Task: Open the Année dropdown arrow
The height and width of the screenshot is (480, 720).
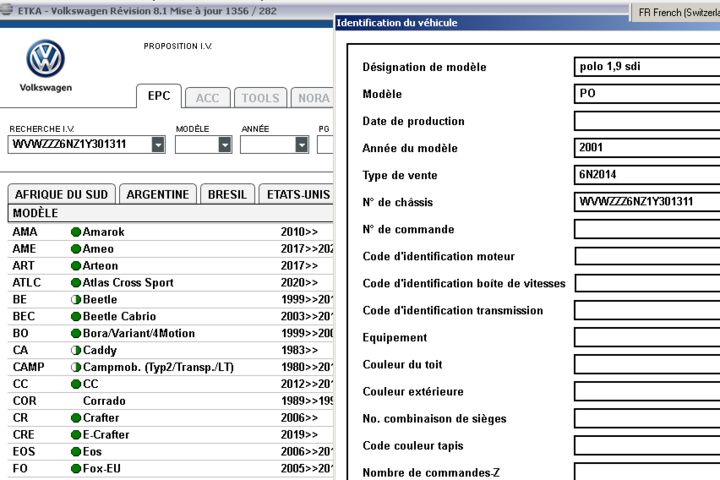Action: click(301, 145)
